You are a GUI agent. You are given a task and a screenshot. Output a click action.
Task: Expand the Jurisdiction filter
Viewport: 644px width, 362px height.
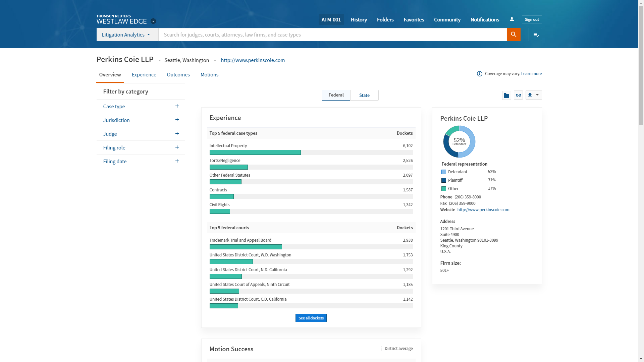click(177, 120)
